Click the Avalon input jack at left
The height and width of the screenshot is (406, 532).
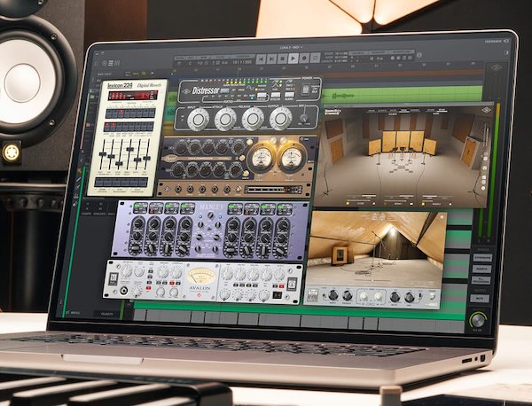[124, 291]
